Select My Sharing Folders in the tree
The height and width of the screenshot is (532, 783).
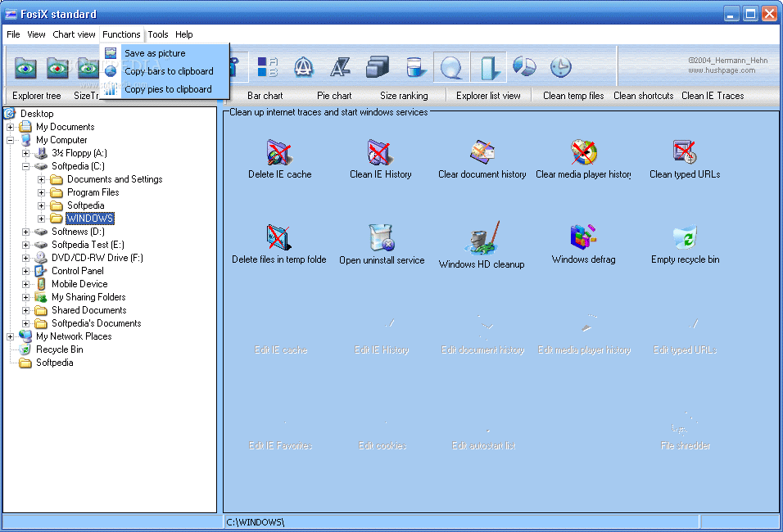pos(88,297)
